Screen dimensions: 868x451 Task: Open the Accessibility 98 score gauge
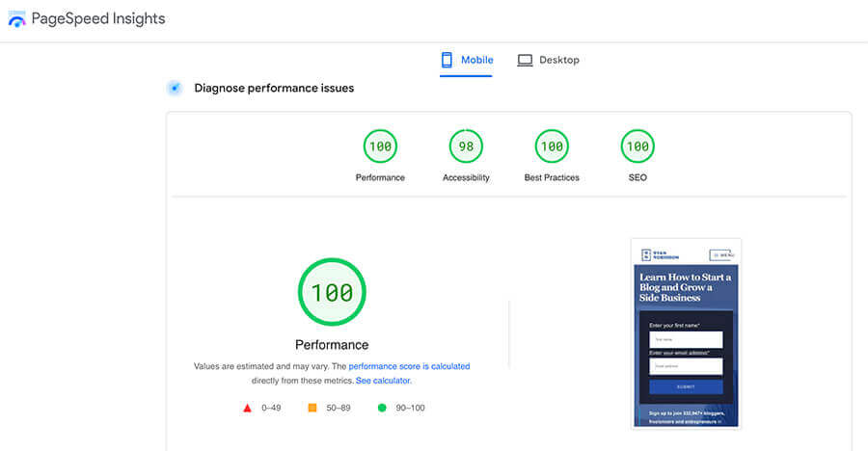(466, 146)
